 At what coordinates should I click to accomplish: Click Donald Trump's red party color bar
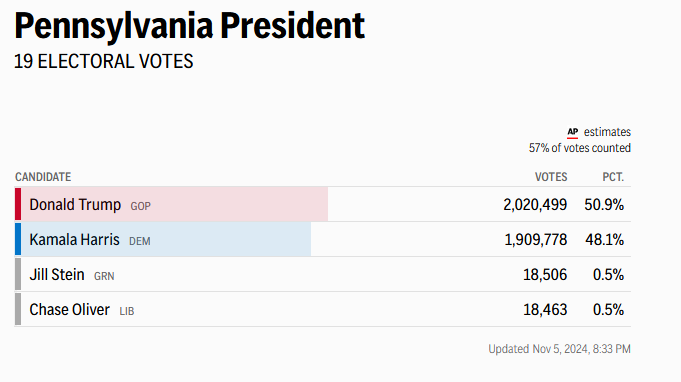pyautogui.click(x=18, y=204)
